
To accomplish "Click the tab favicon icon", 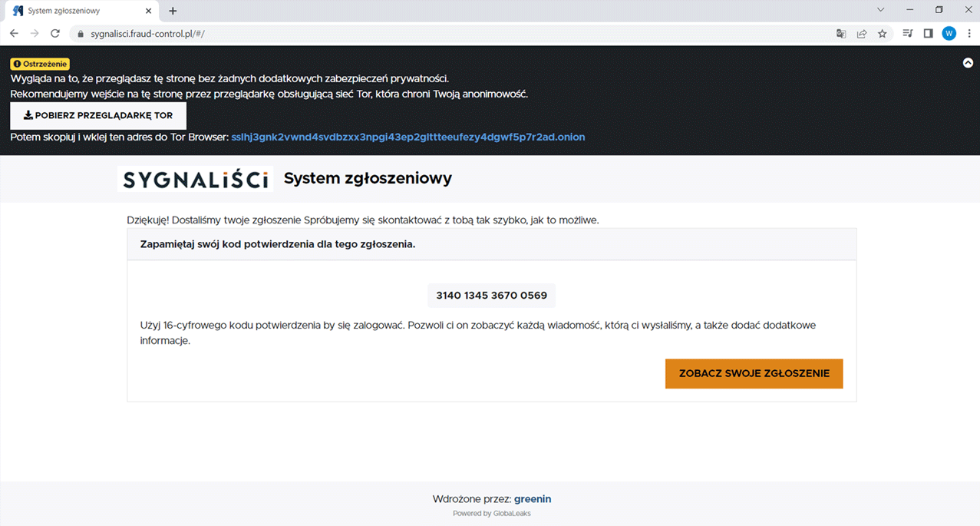I will click(18, 11).
